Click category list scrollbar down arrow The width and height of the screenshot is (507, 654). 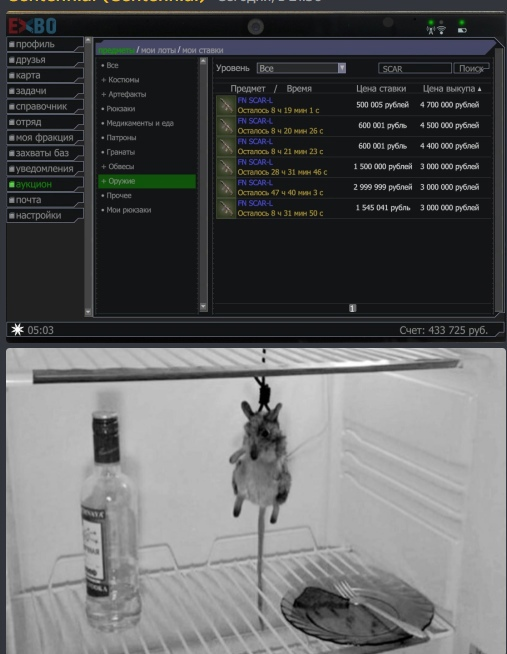click(x=203, y=307)
